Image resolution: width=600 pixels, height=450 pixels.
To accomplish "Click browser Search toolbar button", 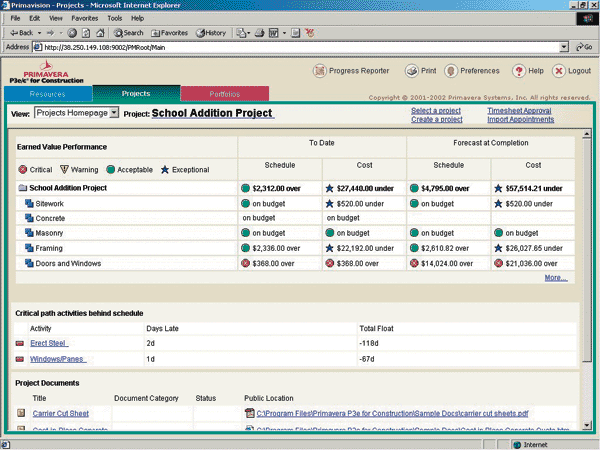I will [126, 33].
